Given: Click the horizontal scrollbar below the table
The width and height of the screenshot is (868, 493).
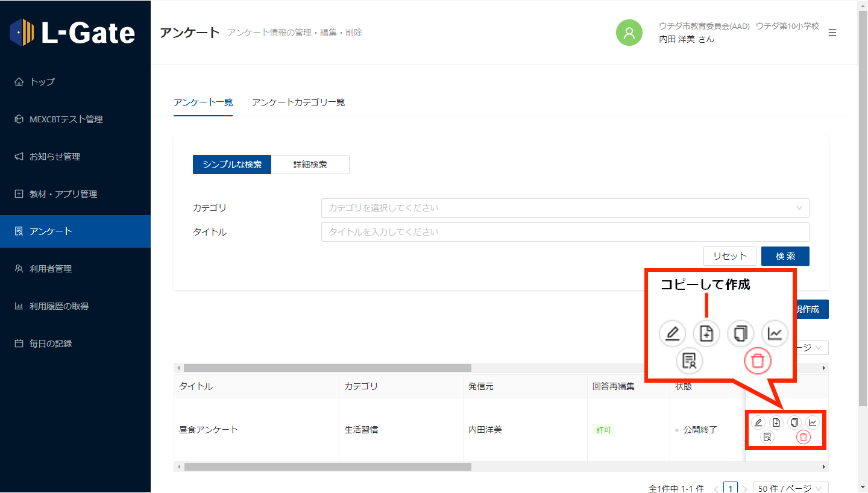Looking at the screenshot, I should point(327,466).
